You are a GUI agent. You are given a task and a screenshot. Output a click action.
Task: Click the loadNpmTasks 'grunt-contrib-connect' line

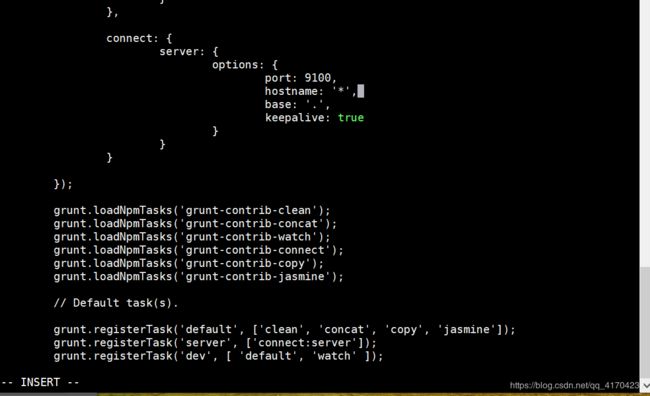[199, 250]
